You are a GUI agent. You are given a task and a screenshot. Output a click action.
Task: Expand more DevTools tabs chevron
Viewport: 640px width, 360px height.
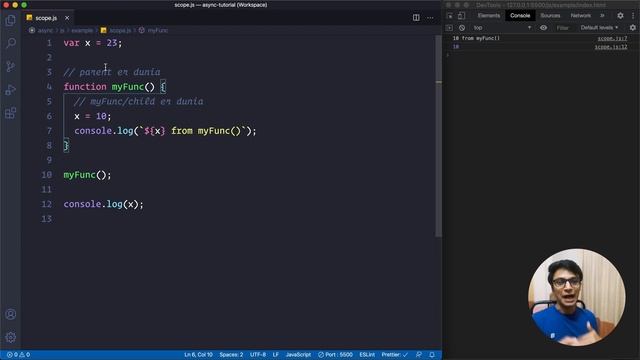pos(602,16)
